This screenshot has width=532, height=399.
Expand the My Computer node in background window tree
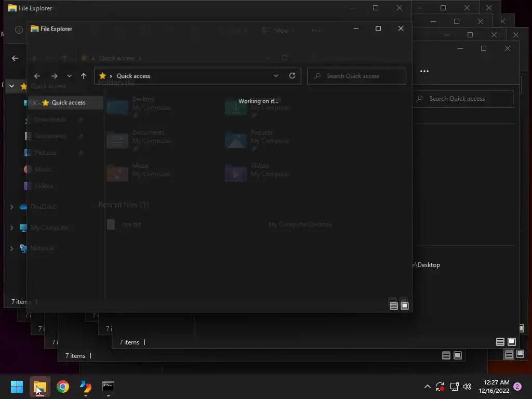coord(11,228)
